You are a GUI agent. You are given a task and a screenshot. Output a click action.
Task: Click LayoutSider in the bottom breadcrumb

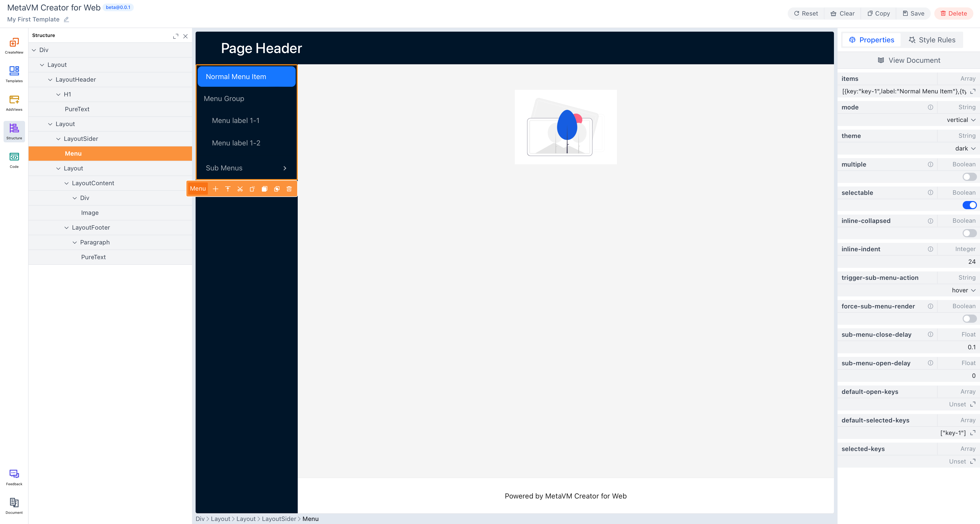pyautogui.click(x=279, y=519)
